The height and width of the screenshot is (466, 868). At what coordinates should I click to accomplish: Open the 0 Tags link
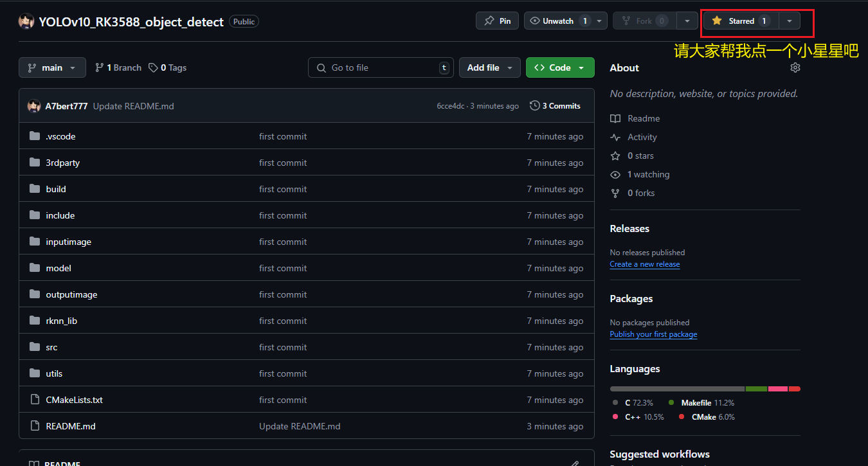[168, 67]
